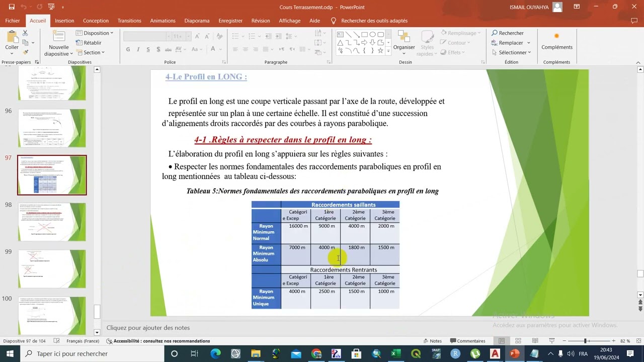Open the Animations tab
Screen dimensions: 644x362
coord(163,21)
